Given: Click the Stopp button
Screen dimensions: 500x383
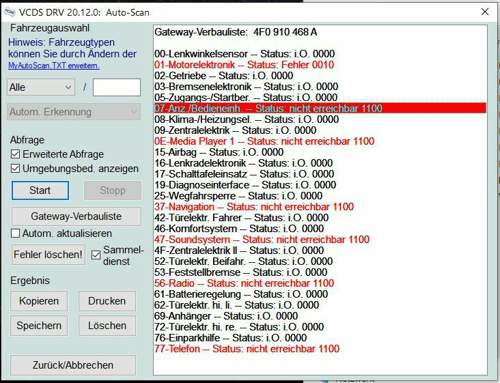Looking at the screenshot, I should coord(112,190).
